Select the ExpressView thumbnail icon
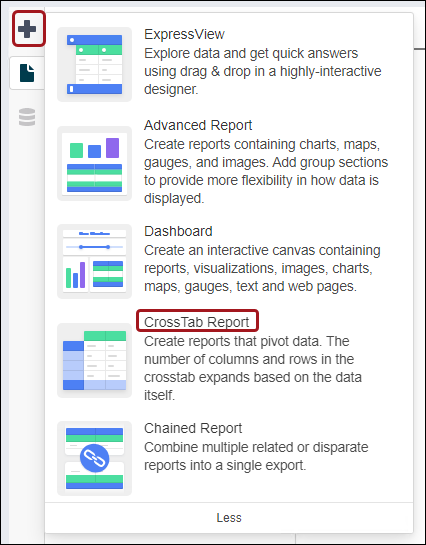426x545 pixels. [95, 64]
